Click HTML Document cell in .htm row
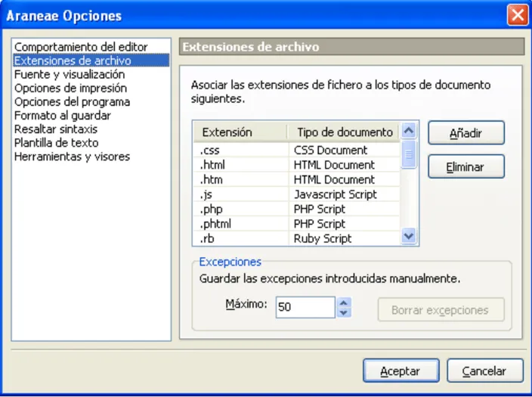 344,179
